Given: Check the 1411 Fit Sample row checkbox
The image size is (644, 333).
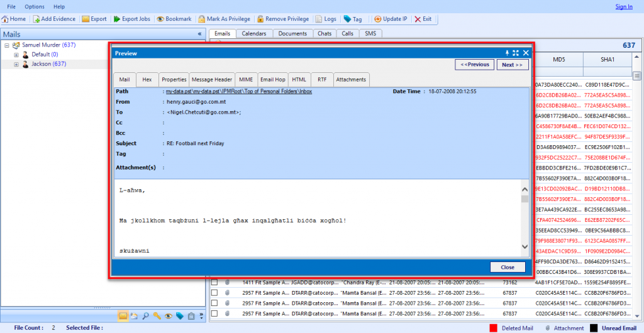Looking at the screenshot, I should coord(214,282).
